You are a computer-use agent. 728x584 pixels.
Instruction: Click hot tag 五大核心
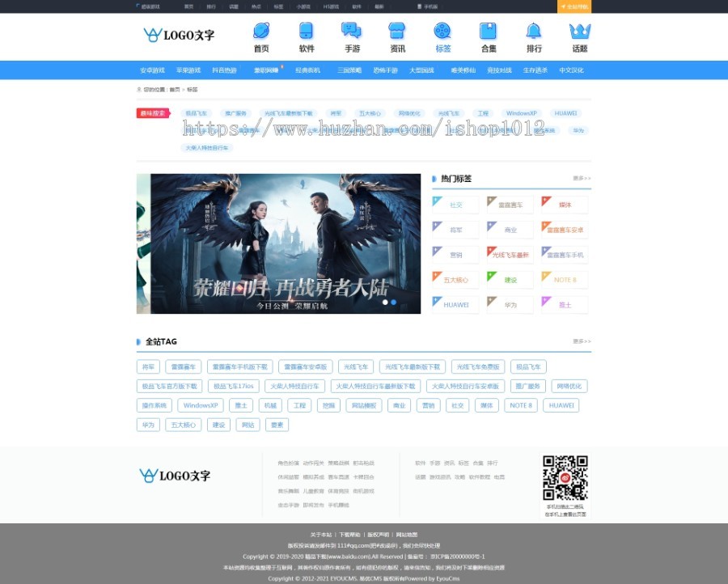coord(455,280)
